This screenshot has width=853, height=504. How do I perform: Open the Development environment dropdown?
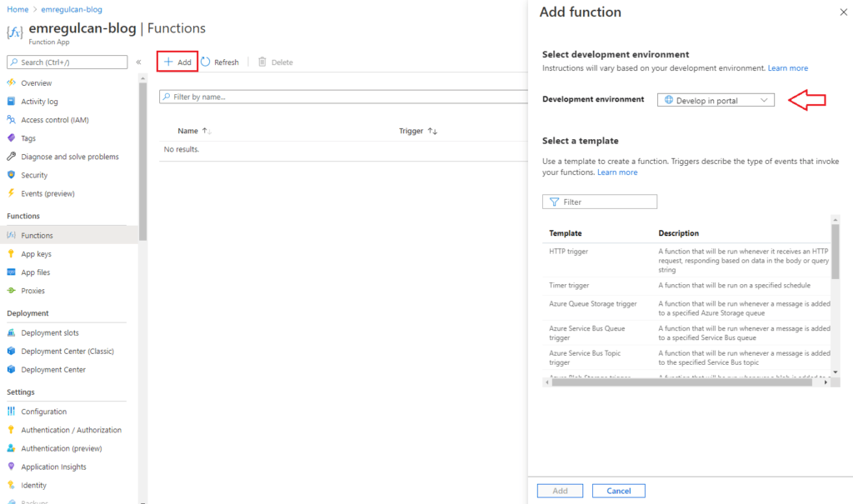[x=716, y=100]
